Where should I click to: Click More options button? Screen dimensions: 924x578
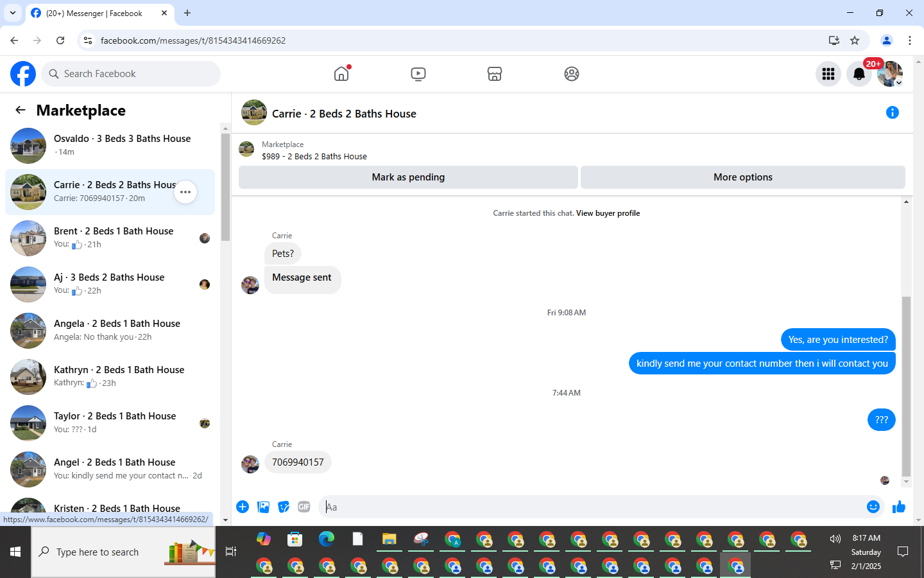(743, 177)
